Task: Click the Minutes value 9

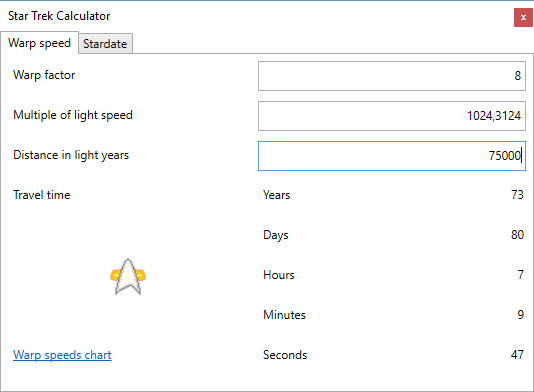Action: (x=520, y=314)
